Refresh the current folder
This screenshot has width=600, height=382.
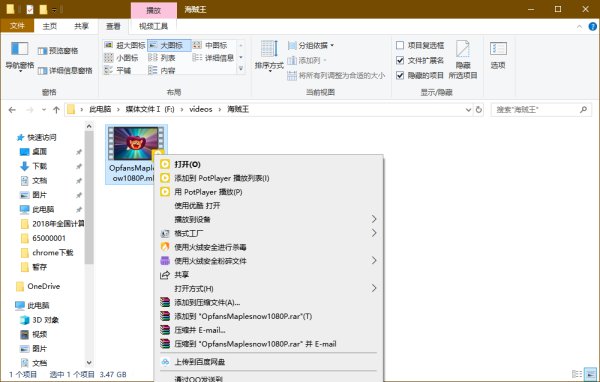(x=479, y=110)
